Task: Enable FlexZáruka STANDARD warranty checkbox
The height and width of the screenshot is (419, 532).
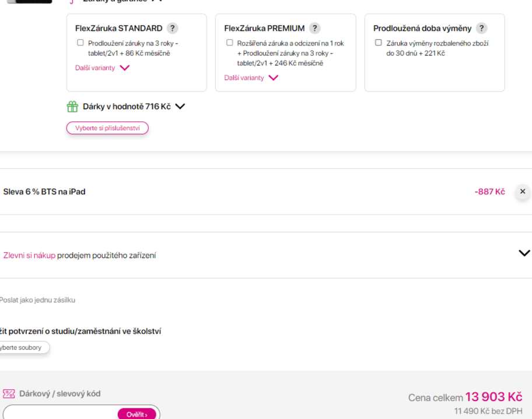Action: coord(80,43)
